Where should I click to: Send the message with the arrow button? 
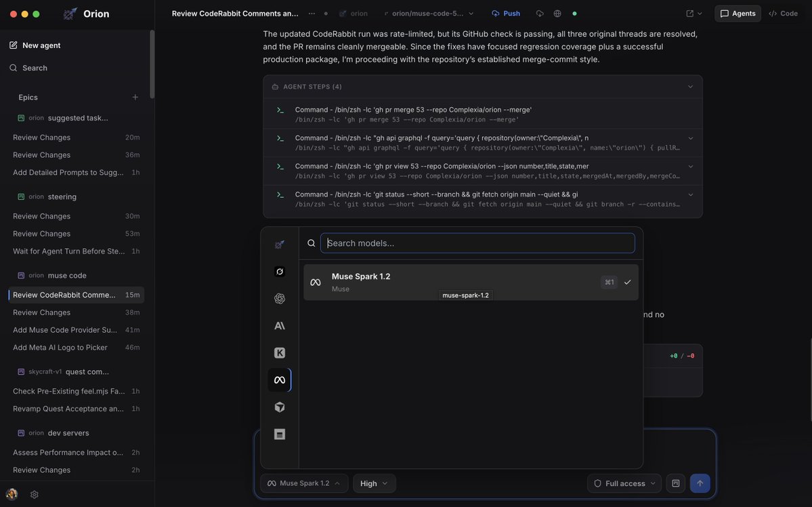(x=700, y=483)
